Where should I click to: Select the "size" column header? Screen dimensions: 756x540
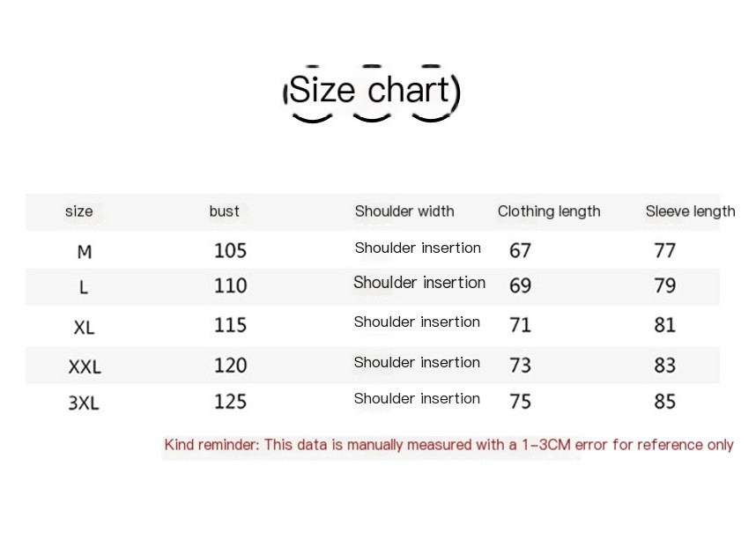tap(78, 211)
